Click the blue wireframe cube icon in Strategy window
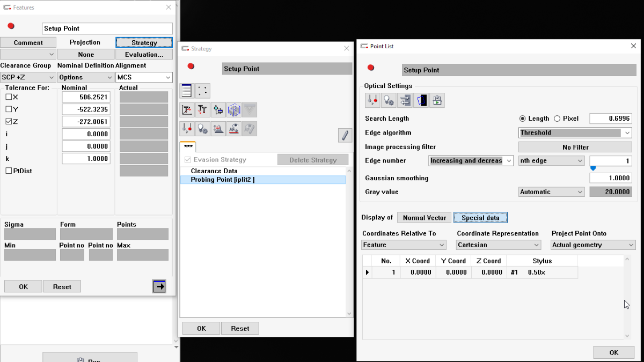 point(233,110)
